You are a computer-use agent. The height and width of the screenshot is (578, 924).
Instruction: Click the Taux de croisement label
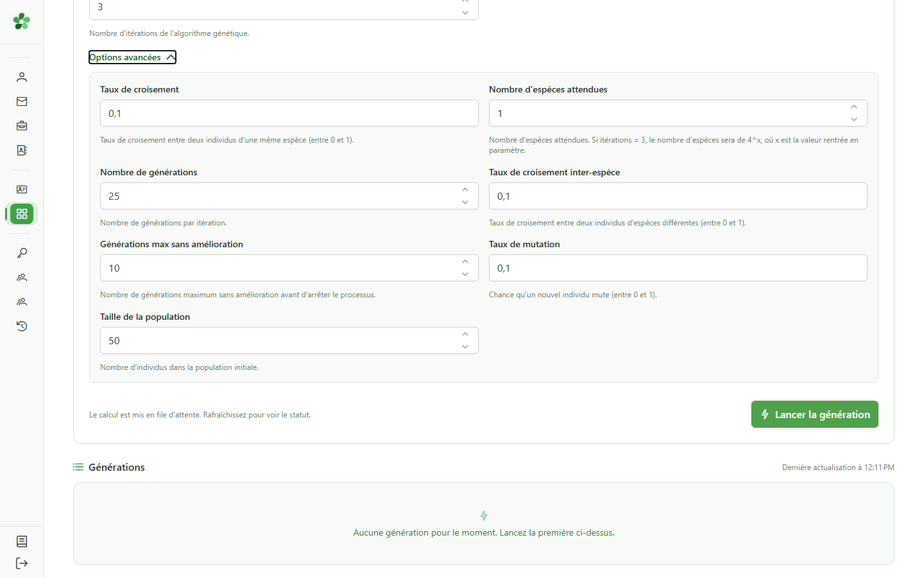[139, 89]
